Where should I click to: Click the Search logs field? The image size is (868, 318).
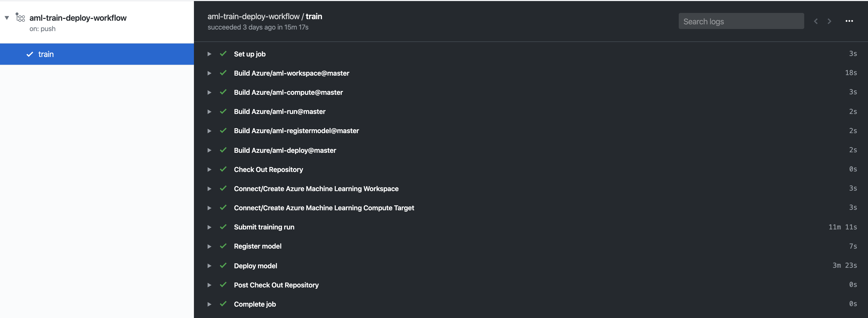point(741,21)
